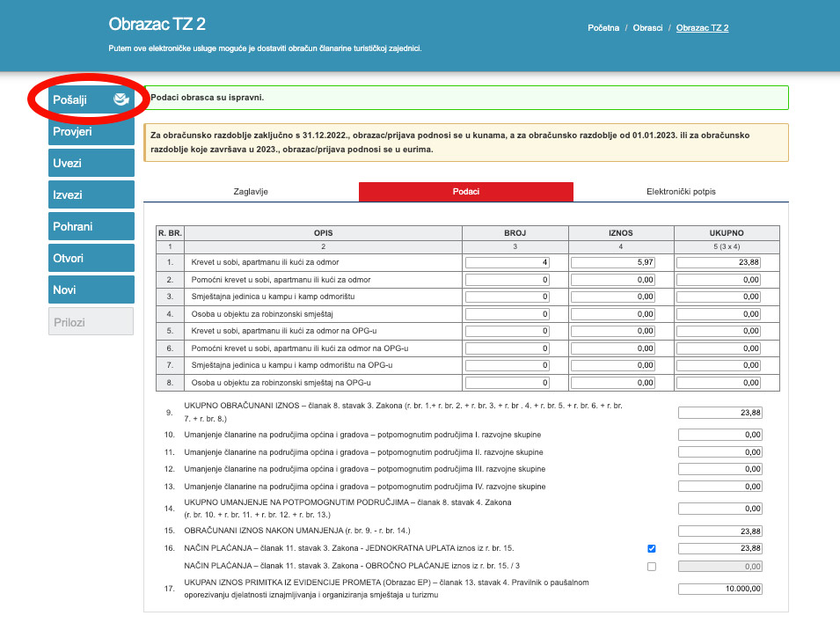Select Uvezi in the sidebar
The image size is (840, 623).
(91, 163)
